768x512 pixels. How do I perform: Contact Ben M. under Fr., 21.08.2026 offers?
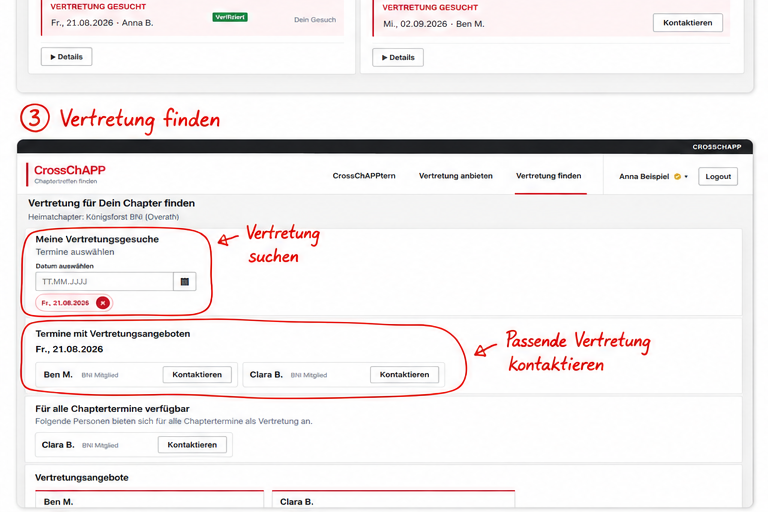coord(197,374)
